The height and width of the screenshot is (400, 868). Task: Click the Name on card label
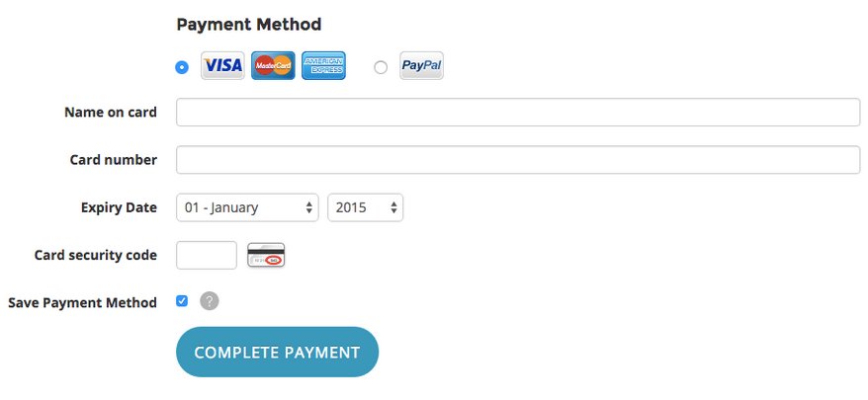tap(110, 113)
